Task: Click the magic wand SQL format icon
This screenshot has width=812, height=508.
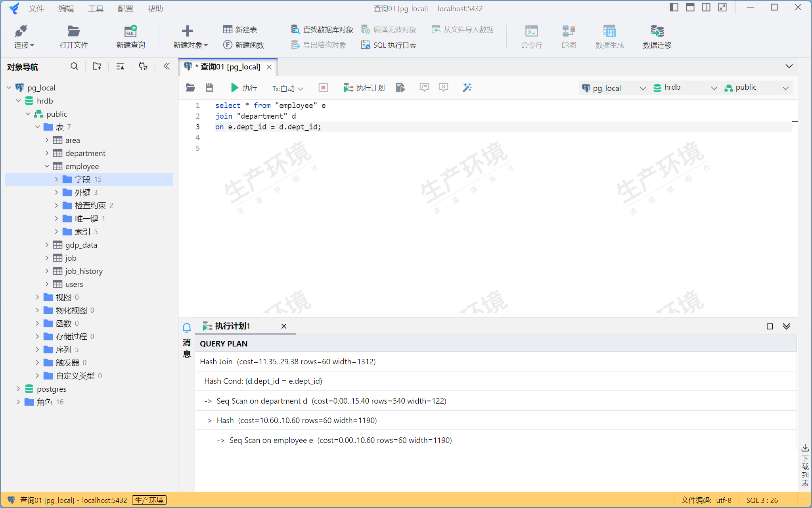Action: 467,88
